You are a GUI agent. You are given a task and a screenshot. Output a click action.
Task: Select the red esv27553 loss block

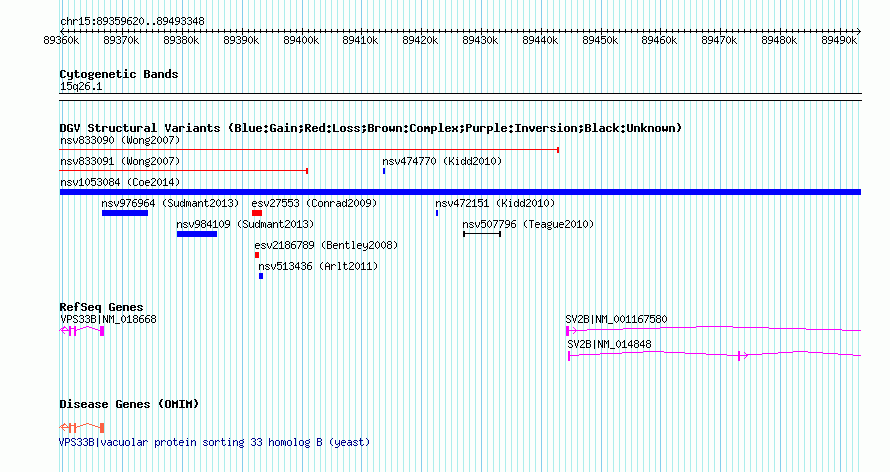pos(257,213)
